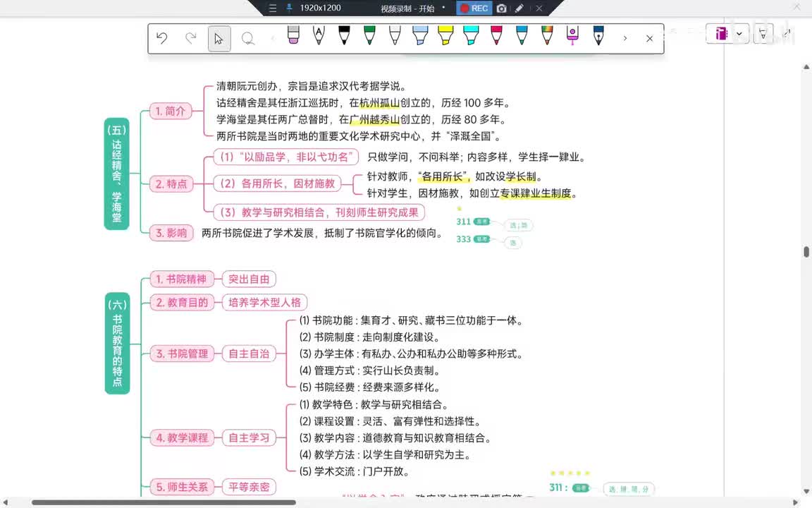Click the 自主自治 box
This screenshot has height=508, width=812.
[x=249, y=354]
